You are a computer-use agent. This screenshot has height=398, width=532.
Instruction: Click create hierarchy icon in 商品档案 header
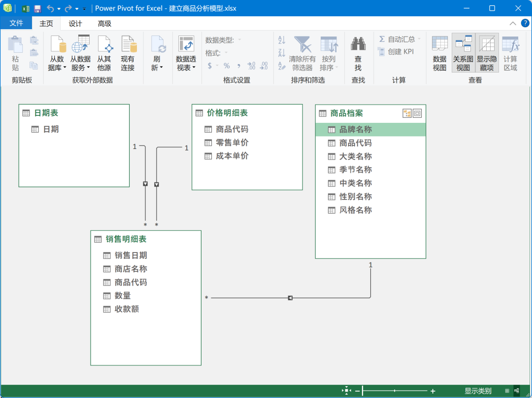(407, 113)
